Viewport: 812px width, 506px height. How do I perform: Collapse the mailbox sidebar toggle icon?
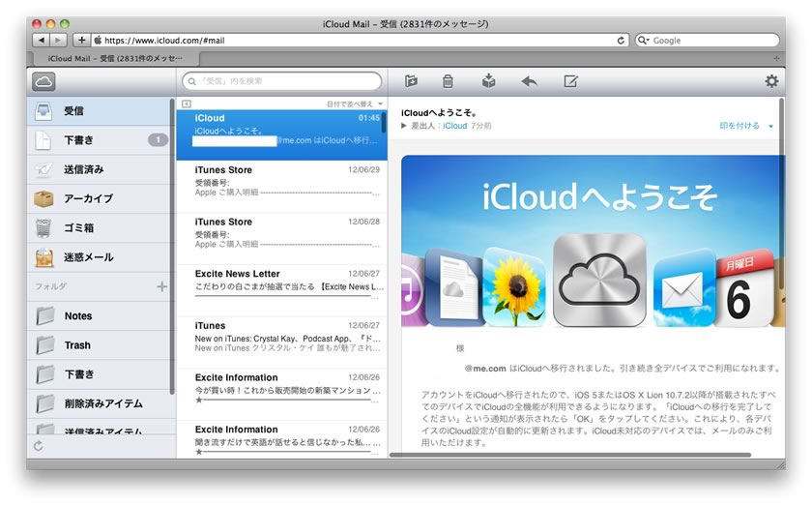tap(187, 104)
